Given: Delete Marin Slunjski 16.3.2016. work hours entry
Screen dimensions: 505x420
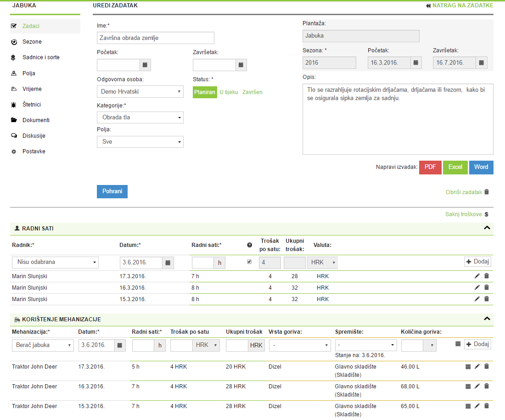Looking at the screenshot, I should pyautogui.click(x=487, y=287).
